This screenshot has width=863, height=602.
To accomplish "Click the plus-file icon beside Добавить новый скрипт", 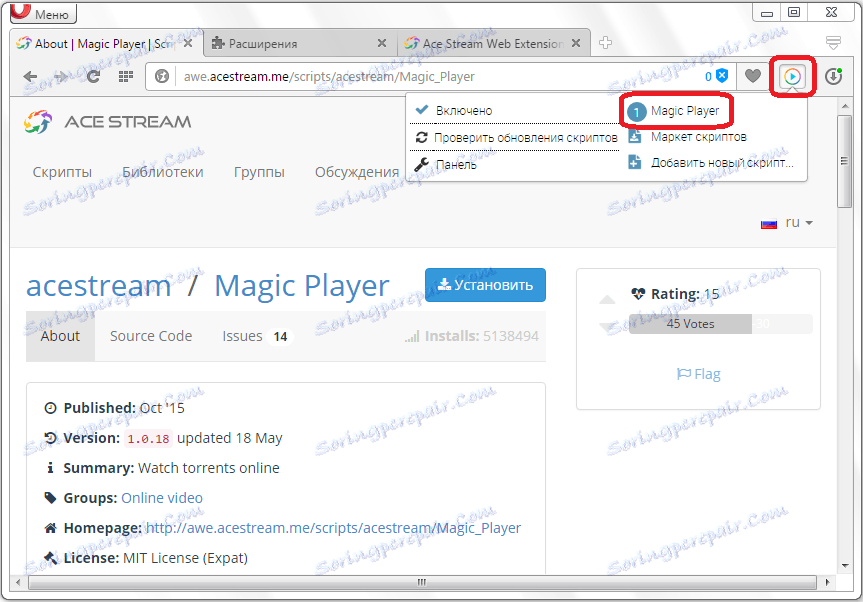I will (x=635, y=162).
